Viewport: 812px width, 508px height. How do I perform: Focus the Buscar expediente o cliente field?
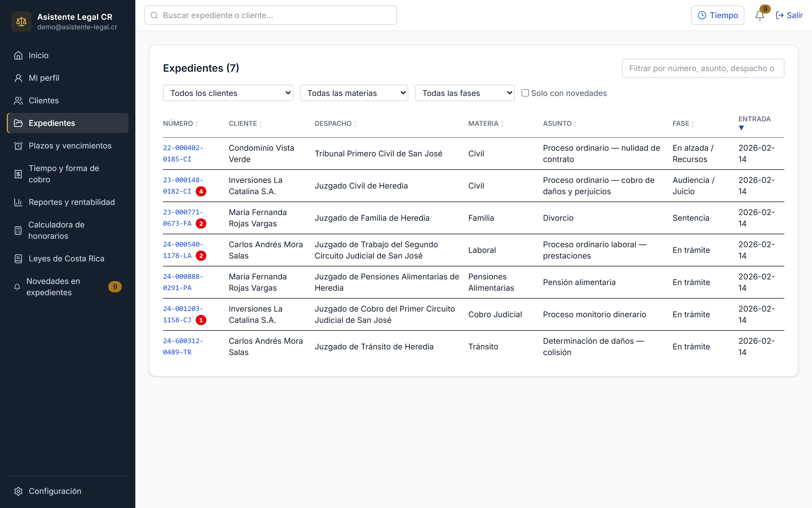[270, 15]
